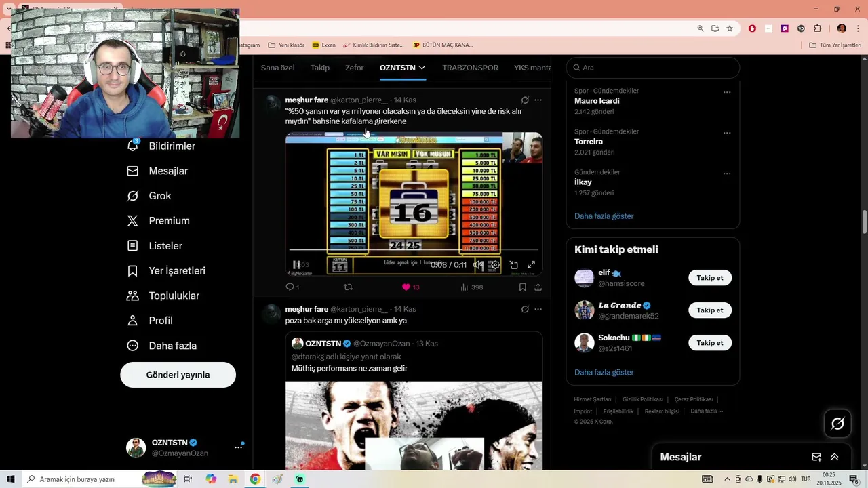Open Torreira trending topic

[x=589, y=142]
